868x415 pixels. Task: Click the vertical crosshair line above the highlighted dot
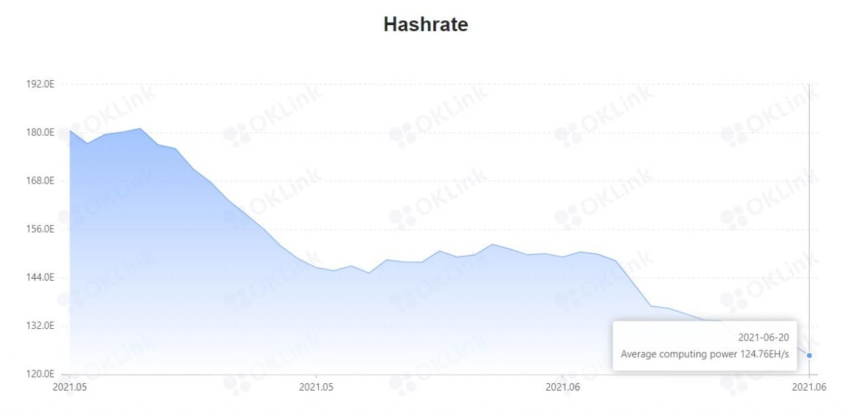(x=809, y=203)
